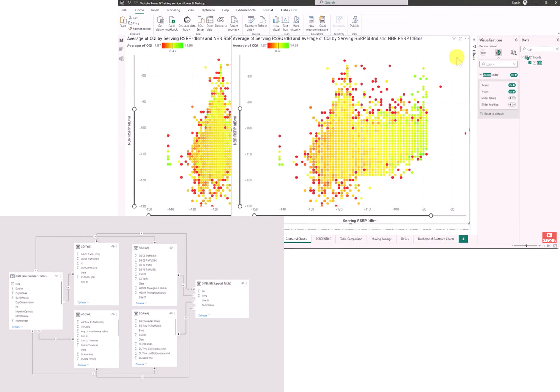Open the File menu
The height and width of the screenshot is (392, 560).
(124, 10)
